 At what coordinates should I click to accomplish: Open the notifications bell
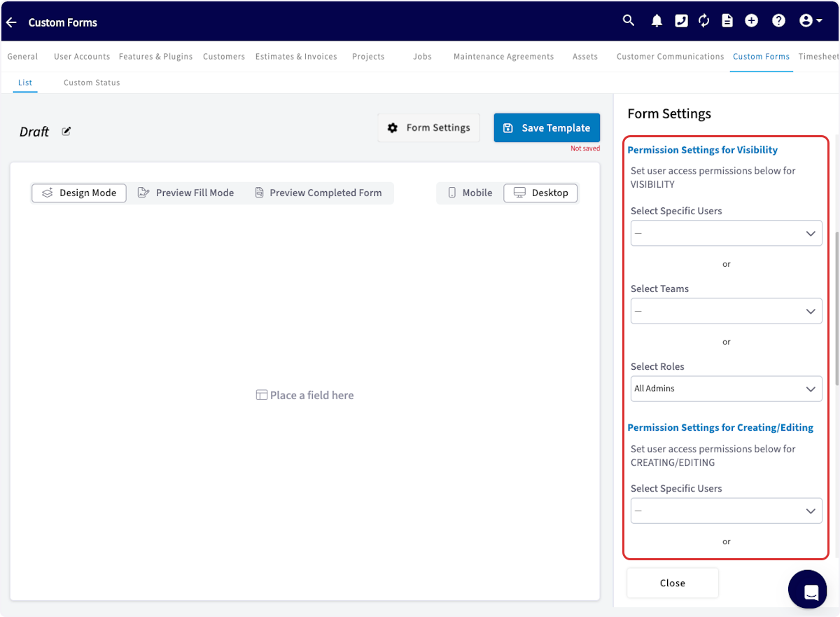click(x=657, y=21)
